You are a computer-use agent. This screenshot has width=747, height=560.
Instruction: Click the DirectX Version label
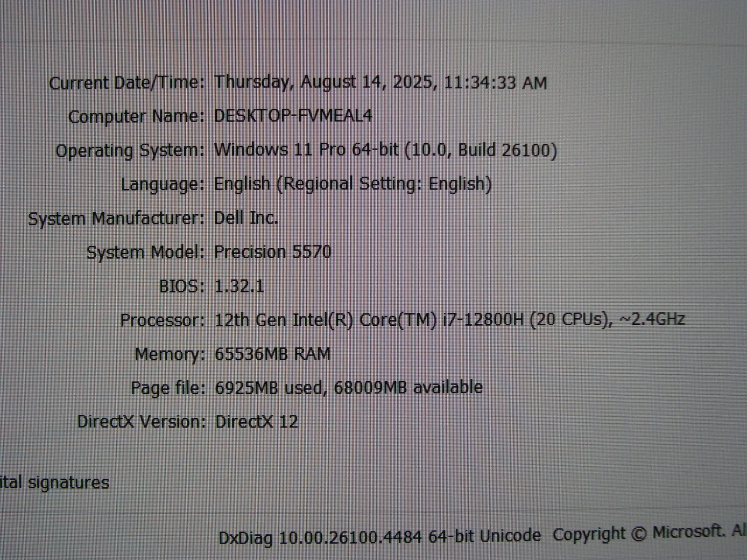pyautogui.click(x=141, y=422)
